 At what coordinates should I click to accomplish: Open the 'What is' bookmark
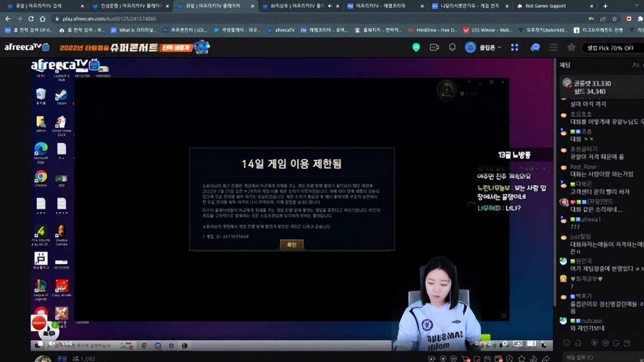(133, 30)
